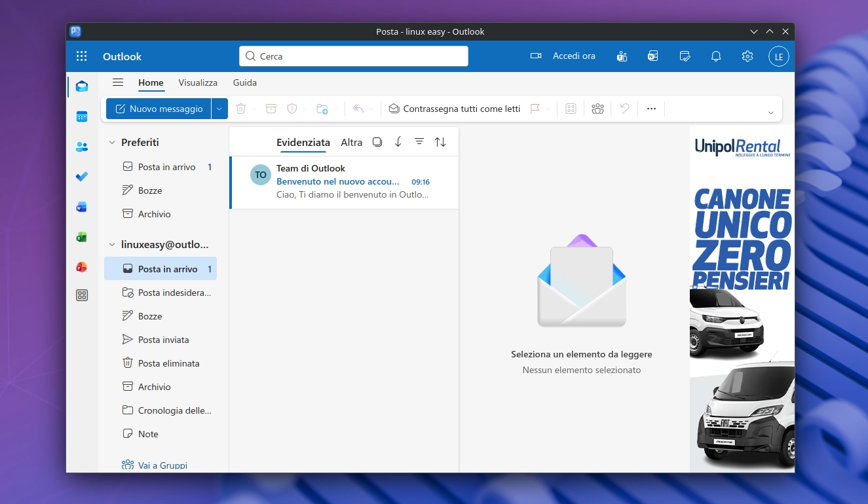The height and width of the screenshot is (504, 868).
Task: Open the Impostazioni gear icon
Action: 747,56
